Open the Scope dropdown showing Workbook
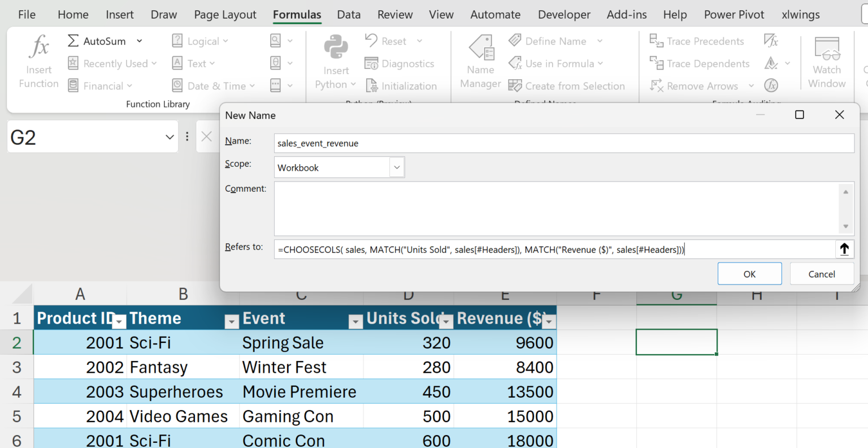 (x=397, y=167)
